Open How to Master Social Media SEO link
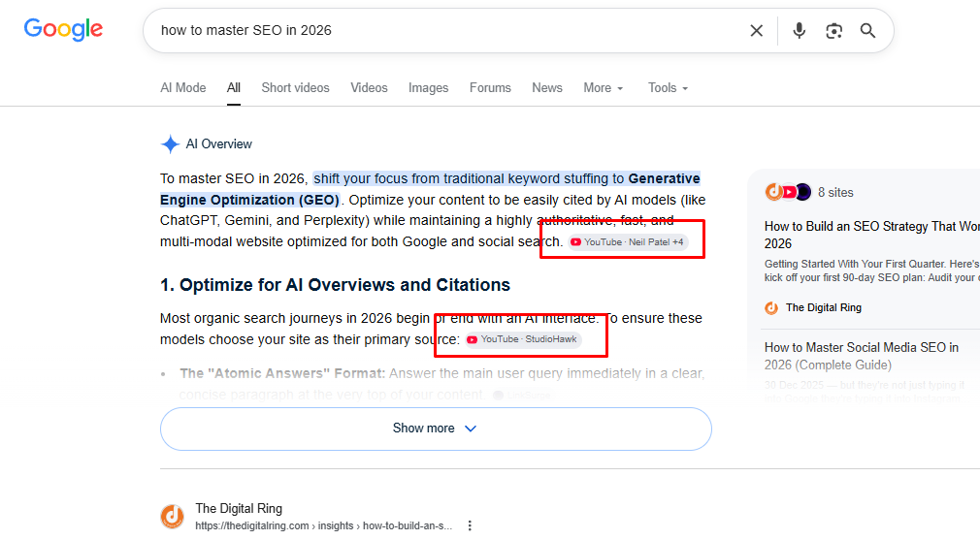This screenshot has width=980, height=540. (862, 356)
